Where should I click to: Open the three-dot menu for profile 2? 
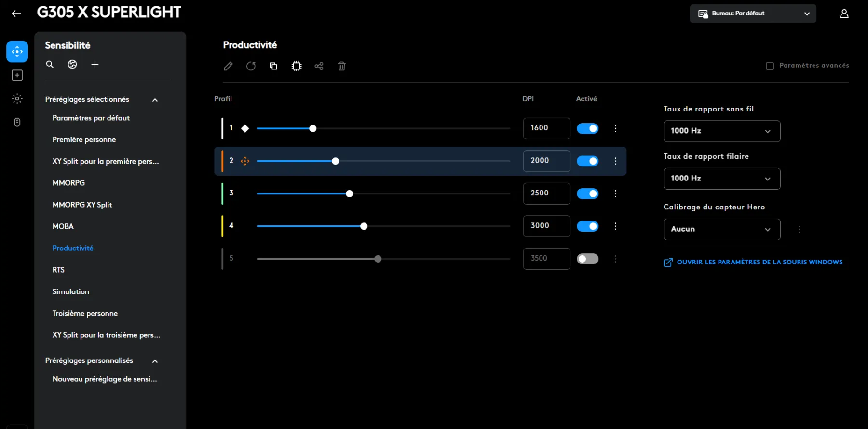click(x=615, y=161)
